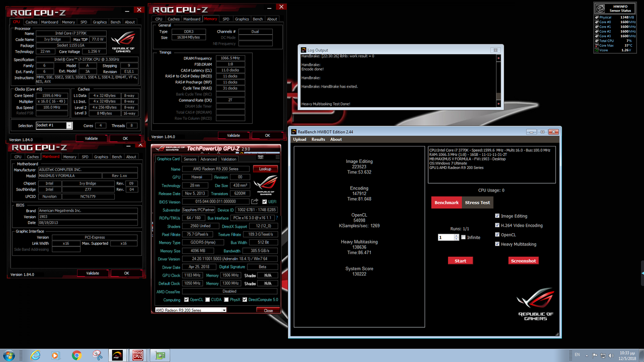
Task: Click Screenshot button in RealBench
Action: [523, 260]
